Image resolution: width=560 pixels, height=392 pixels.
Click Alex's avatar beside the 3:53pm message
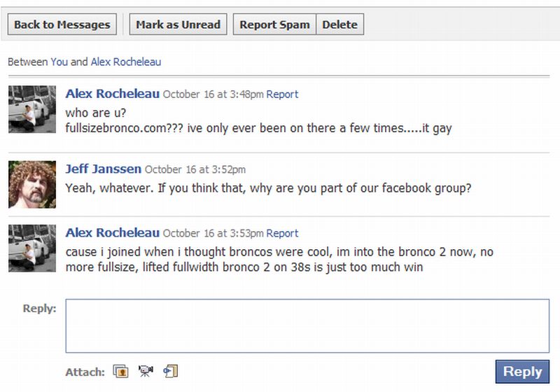[x=32, y=248]
